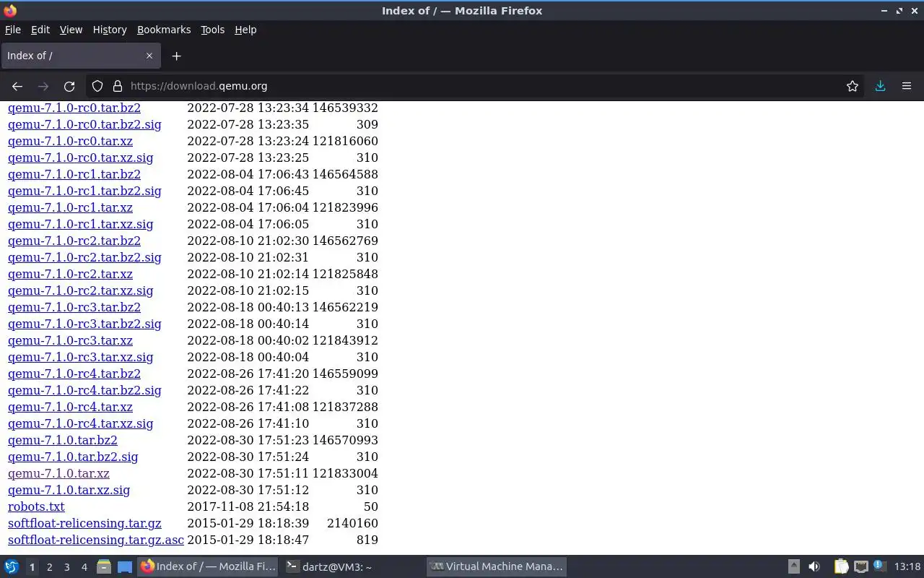924x578 pixels.
Task: Open the Help menu
Action: tap(245, 30)
